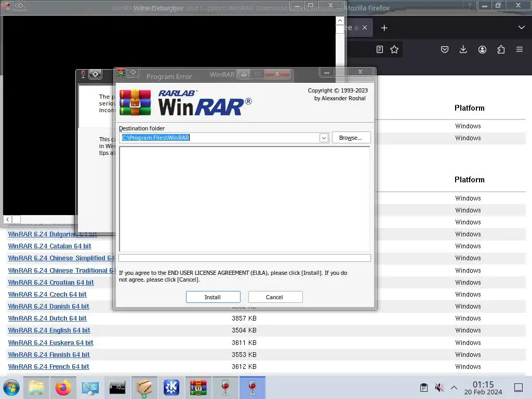Open the file manager folder icon in taskbar
This screenshot has width=532, height=399.
[x=36, y=388]
